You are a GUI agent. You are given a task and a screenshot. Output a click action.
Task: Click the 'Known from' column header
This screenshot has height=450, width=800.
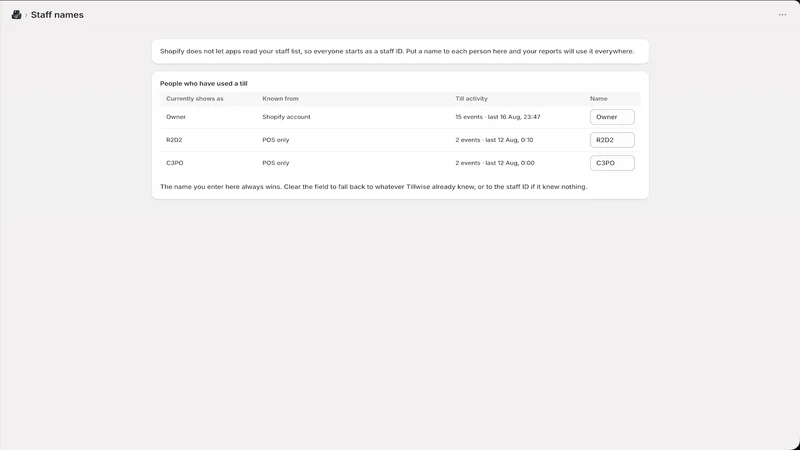[280, 98]
